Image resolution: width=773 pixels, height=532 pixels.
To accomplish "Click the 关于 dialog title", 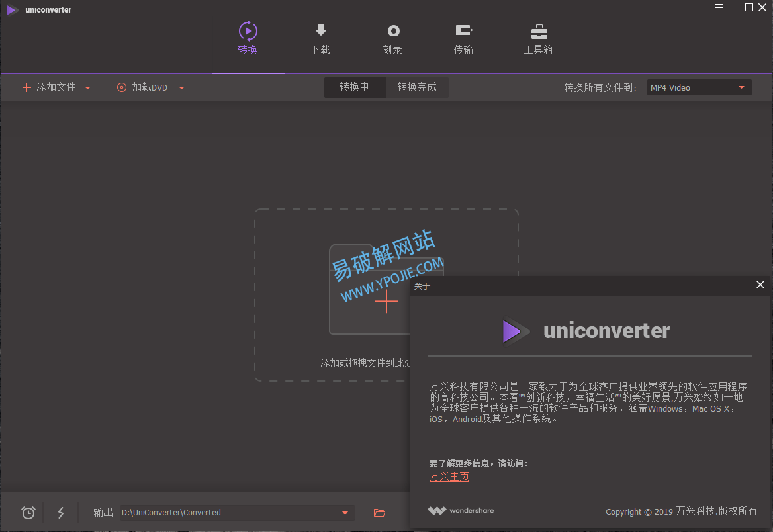I will coord(422,286).
